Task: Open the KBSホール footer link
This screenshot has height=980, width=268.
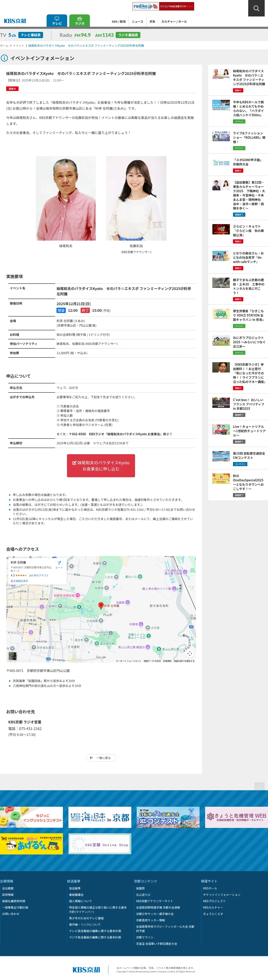Action: click(x=210, y=888)
